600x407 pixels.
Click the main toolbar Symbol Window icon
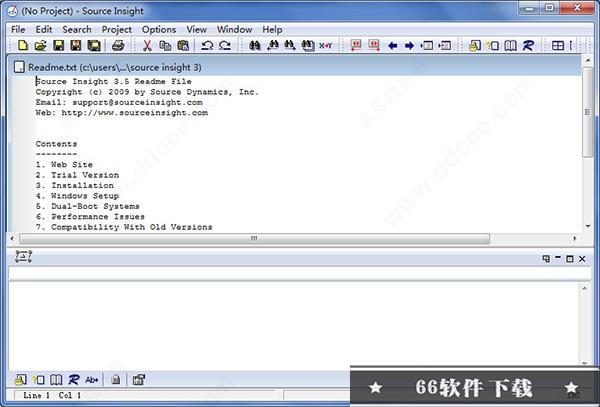coord(493,46)
